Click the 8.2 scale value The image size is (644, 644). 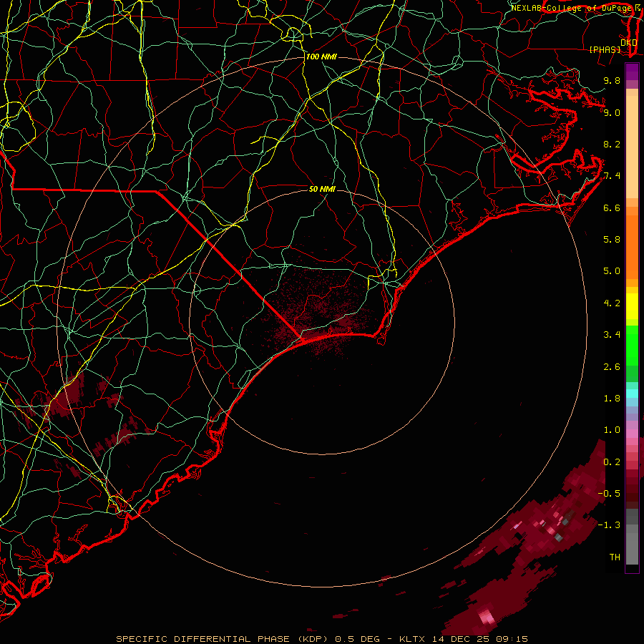[x=612, y=145]
